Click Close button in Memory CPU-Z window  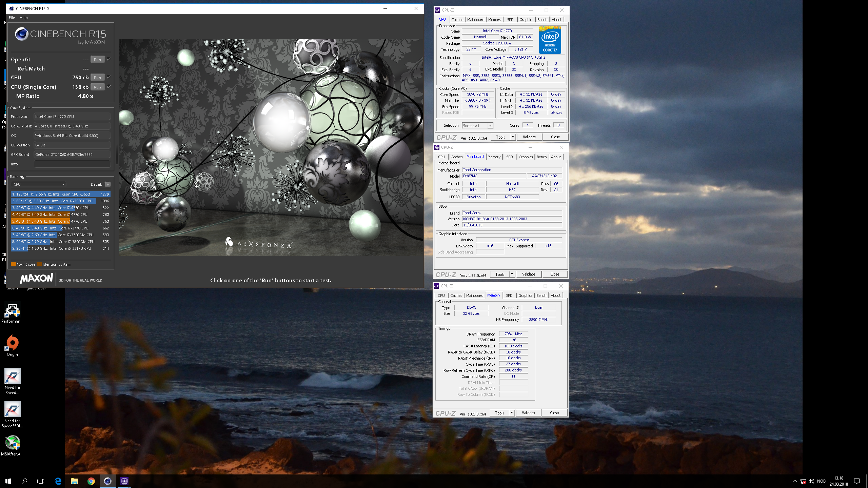(x=554, y=413)
